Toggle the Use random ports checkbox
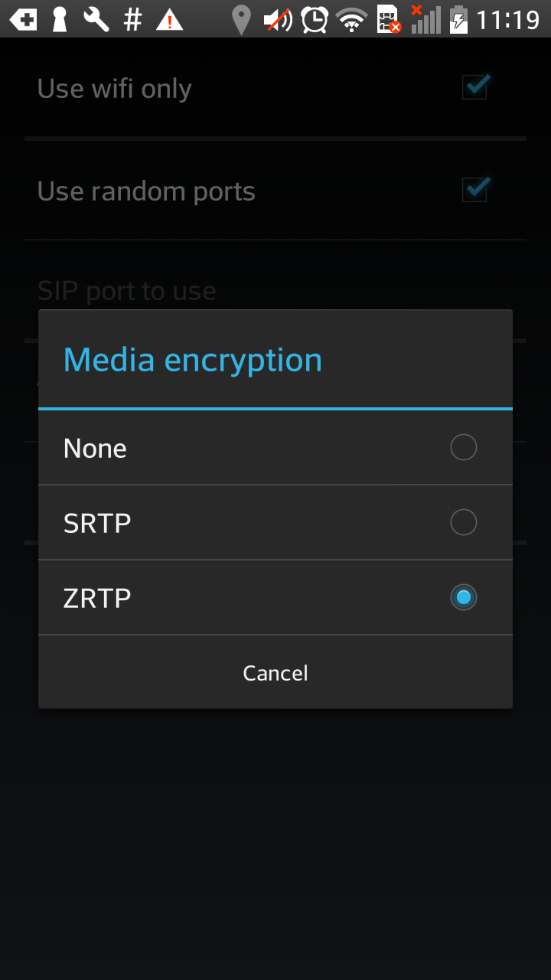551x980 pixels. click(x=475, y=190)
